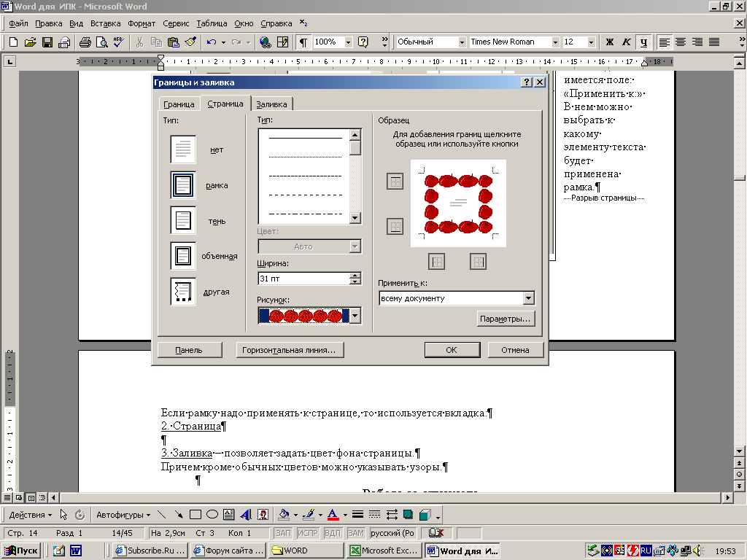Click the Ширина 31 пт field
The height and width of the screenshot is (560, 747).
pyautogui.click(x=304, y=279)
